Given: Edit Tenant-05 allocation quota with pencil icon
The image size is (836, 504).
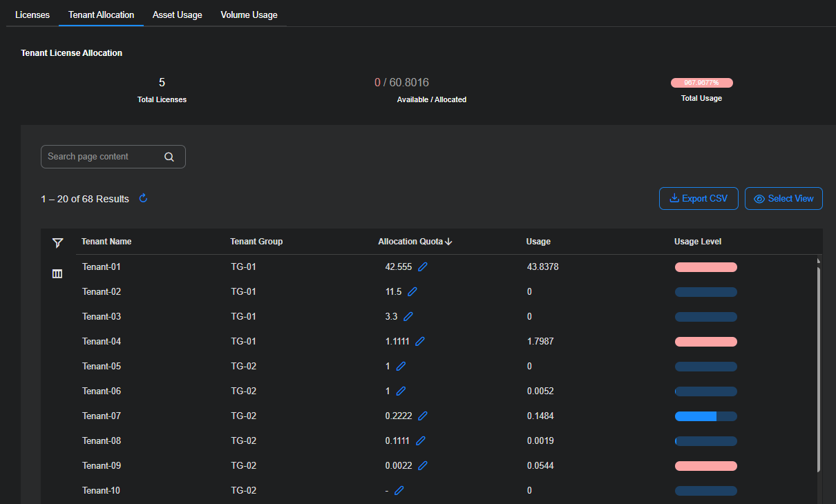Looking at the screenshot, I should point(400,366).
